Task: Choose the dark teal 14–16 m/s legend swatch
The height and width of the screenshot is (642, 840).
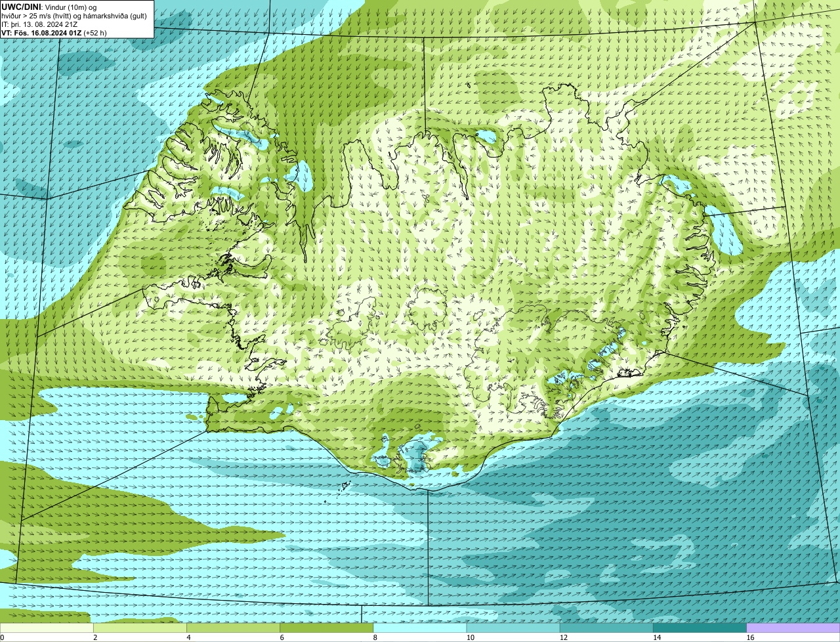Action: point(700,628)
